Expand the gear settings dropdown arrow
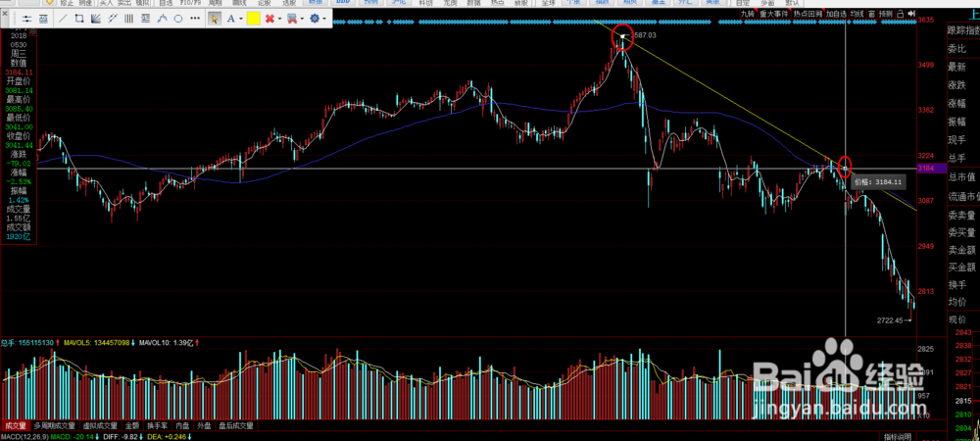 pos(324,19)
